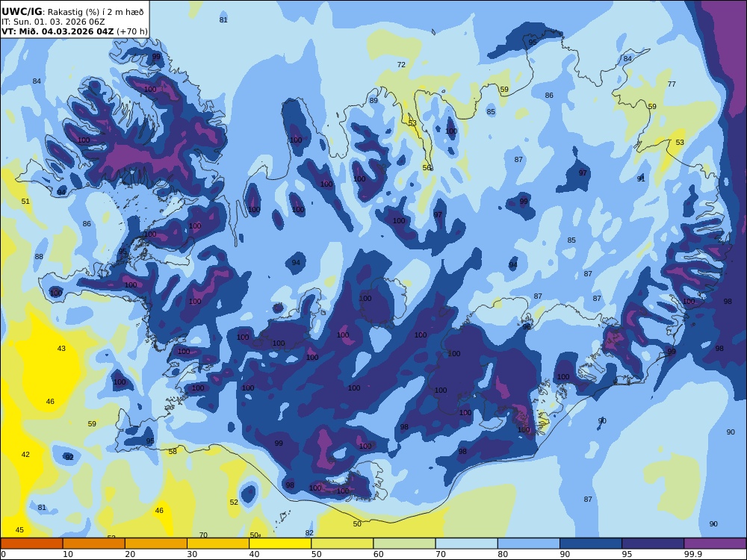747x560 pixels.
Task: Click the map value '91'
Action: (641, 179)
